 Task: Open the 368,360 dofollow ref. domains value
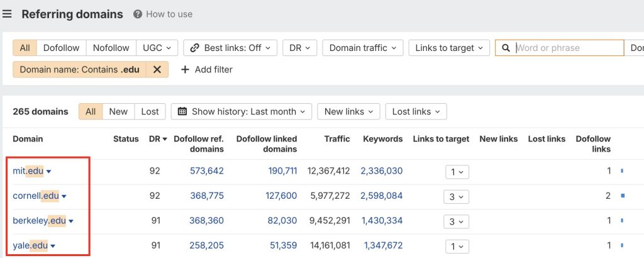tap(206, 221)
